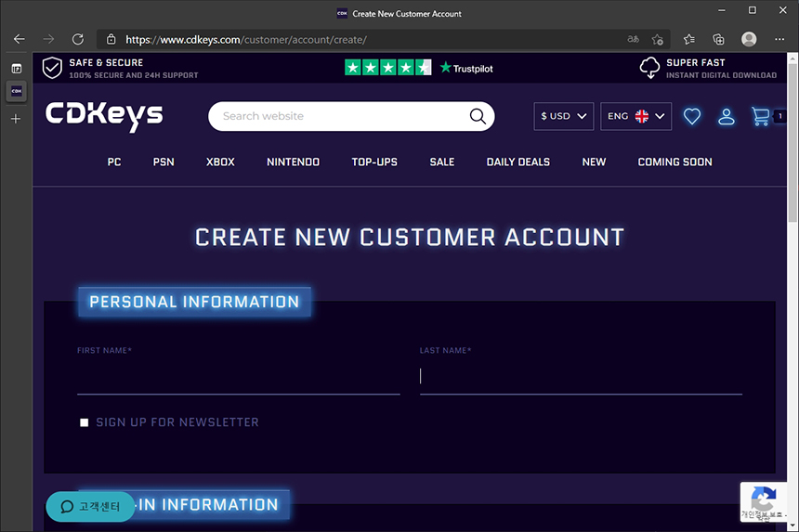This screenshot has width=799, height=532.
Task: Click into the First Name field
Action: (239, 377)
